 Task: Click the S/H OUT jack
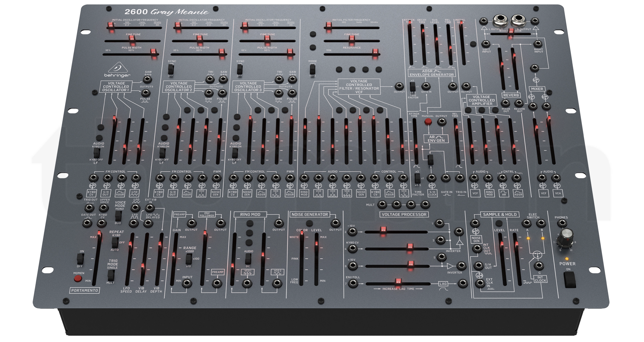[479, 265]
